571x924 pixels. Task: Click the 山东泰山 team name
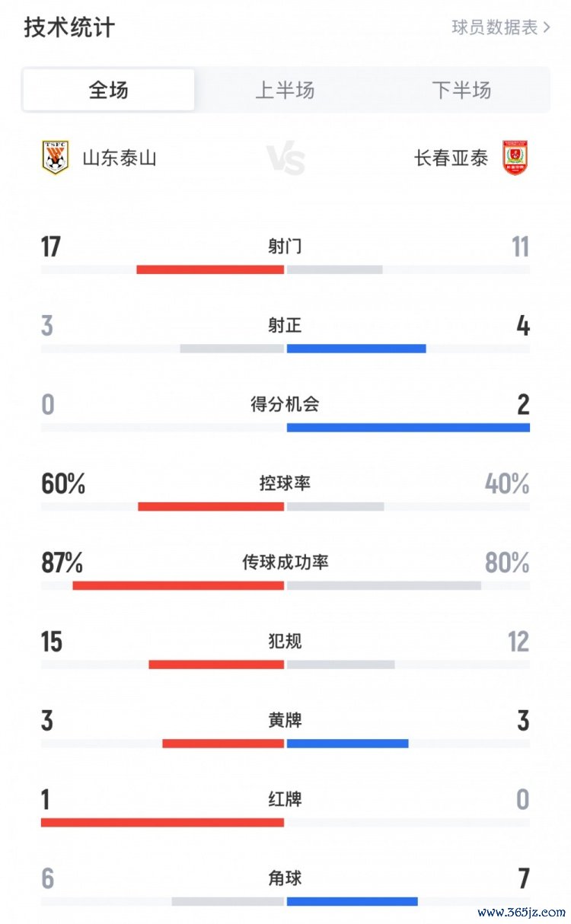click(120, 158)
